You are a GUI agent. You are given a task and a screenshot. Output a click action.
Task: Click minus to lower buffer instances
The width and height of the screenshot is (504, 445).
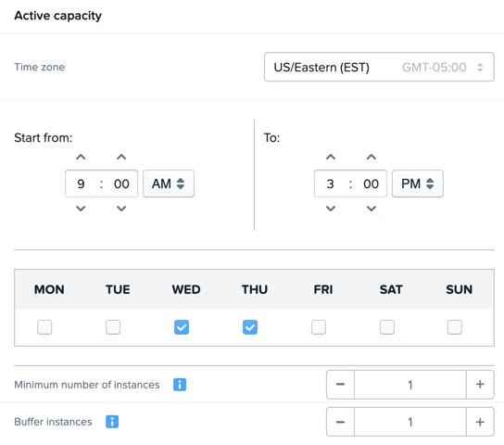pyautogui.click(x=340, y=422)
